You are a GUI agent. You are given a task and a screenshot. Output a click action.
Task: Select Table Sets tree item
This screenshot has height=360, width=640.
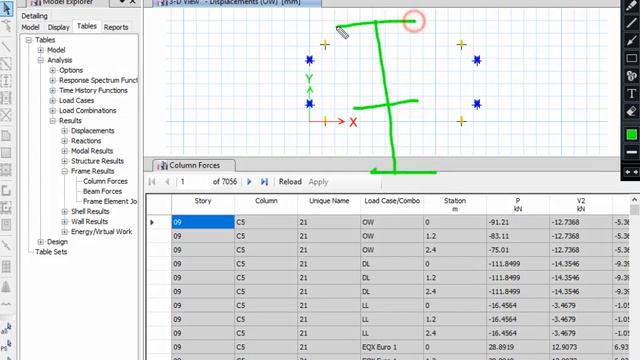[51, 252]
